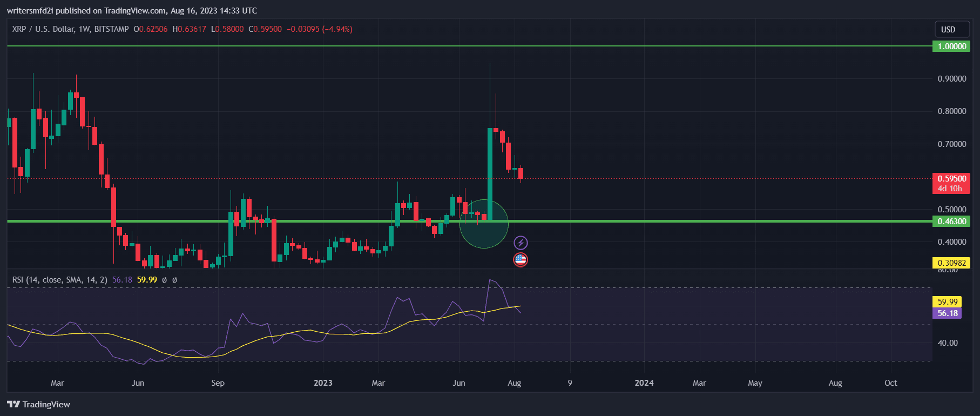Click the yellow 59.99 RSI axis label

coord(947,302)
